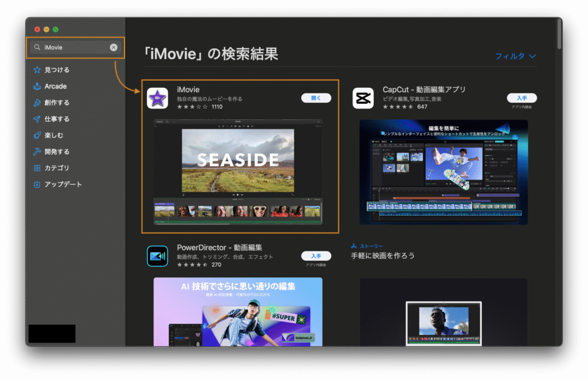Clear the iMovie search text

[x=114, y=47]
